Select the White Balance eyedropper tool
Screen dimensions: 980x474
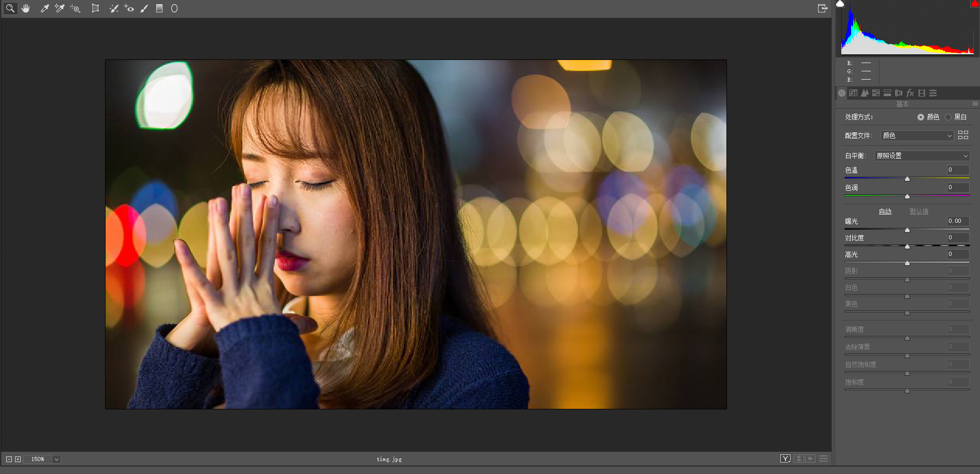pyautogui.click(x=44, y=8)
